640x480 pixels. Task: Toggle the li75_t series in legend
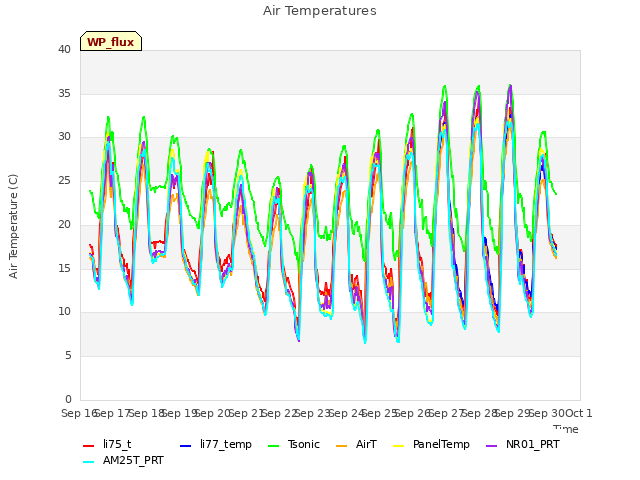coord(107,444)
